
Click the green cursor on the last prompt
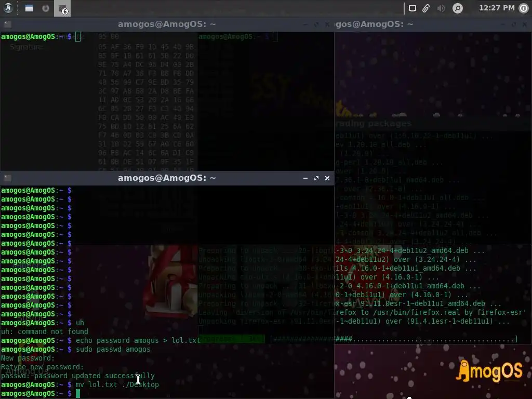[x=78, y=394]
